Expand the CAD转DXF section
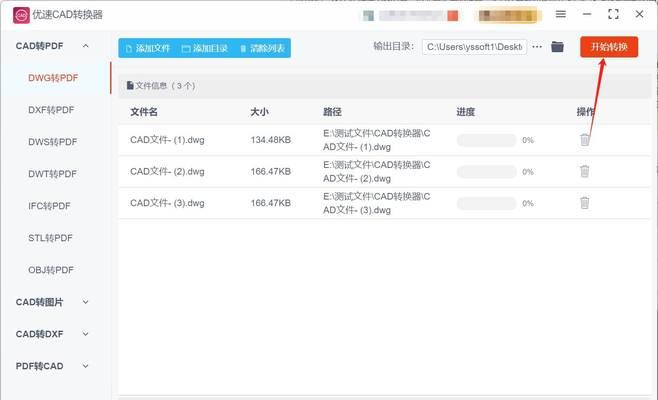 click(x=86, y=334)
